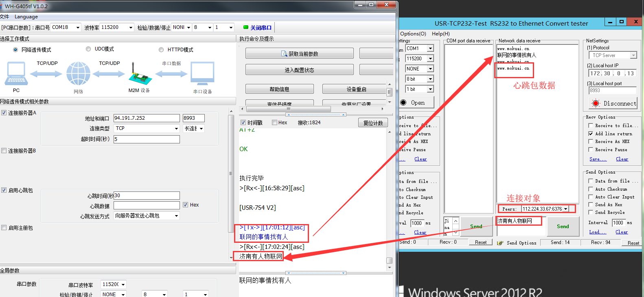Click the Send Options hand icon

pos(500,243)
